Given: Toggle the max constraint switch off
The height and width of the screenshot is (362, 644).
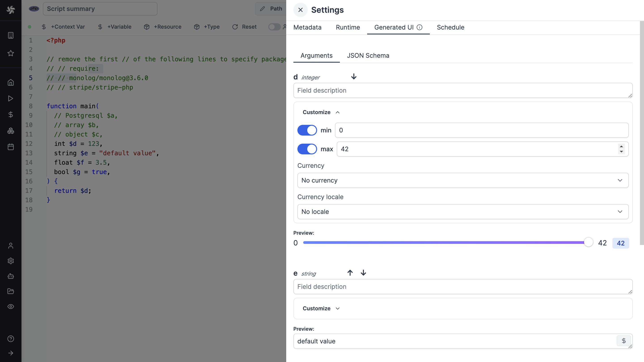Looking at the screenshot, I should click(307, 149).
